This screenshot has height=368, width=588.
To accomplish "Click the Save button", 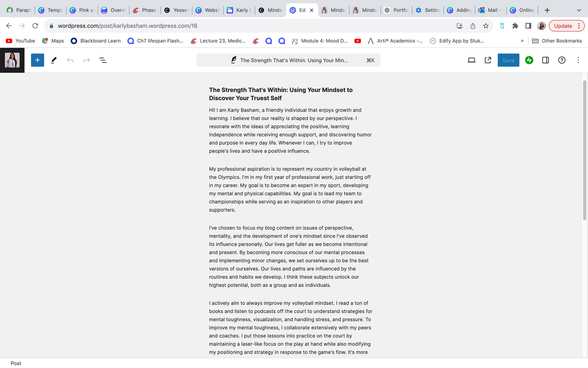I will (508, 60).
